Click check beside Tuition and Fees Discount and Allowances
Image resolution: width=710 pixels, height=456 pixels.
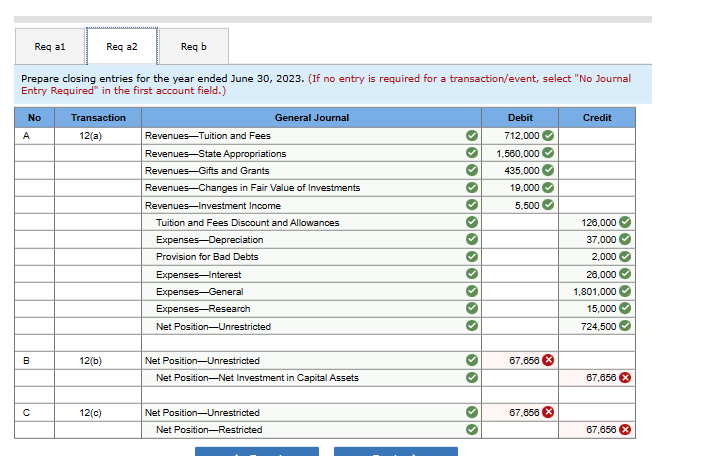[x=472, y=222]
